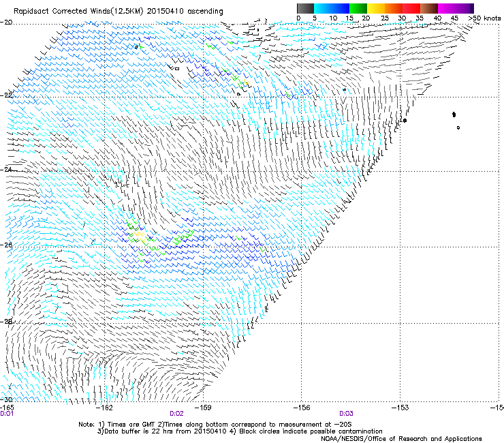Click the -20 latitude axis label
Viewport: 504px width, 443px height.
click(6, 22)
